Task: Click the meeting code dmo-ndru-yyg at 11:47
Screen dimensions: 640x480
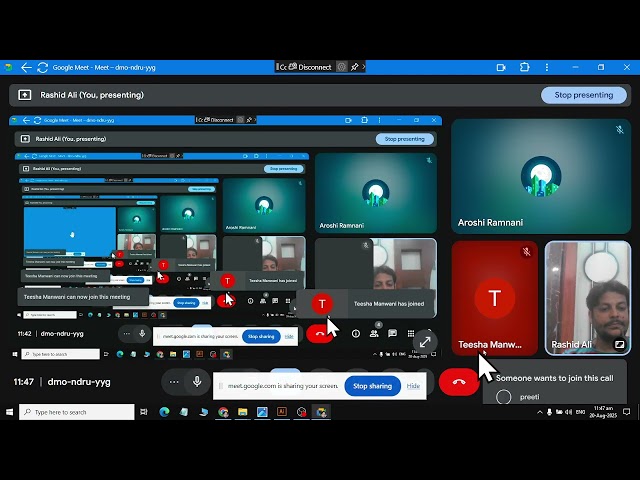Action: pyautogui.click(x=79, y=382)
